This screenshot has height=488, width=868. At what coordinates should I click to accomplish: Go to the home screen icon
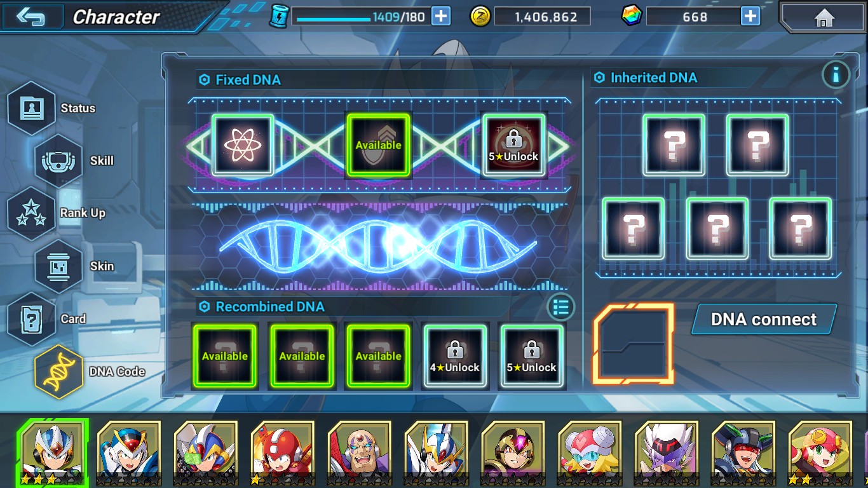coord(824,17)
